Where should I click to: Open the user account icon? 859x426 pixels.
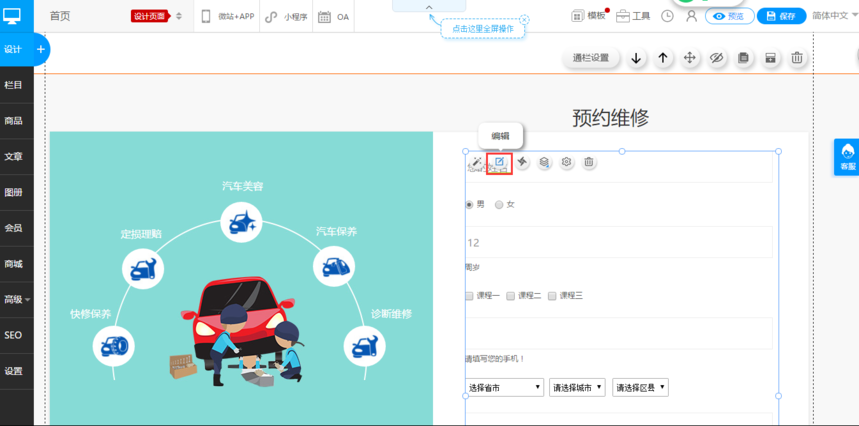(691, 16)
